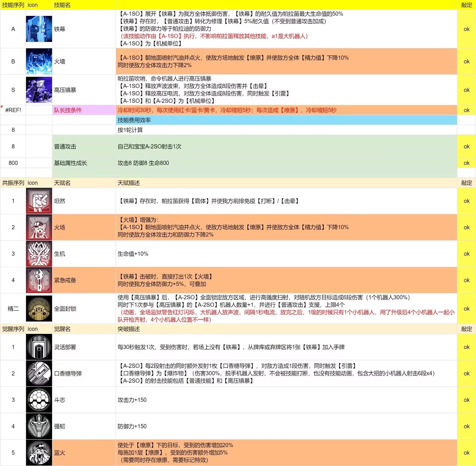Select the 技能序列 header cell
Viewport: 476px width, 466px height.
point(13,5)
